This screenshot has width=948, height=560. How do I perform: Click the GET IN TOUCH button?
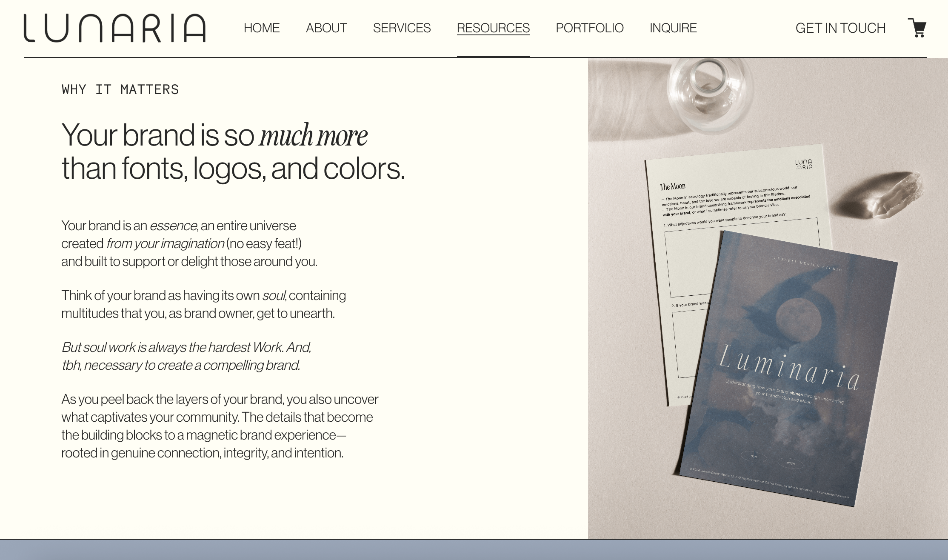(841, 28)
